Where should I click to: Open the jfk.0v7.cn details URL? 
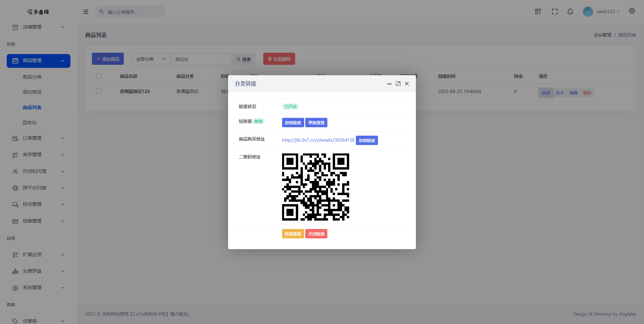[318, 140]
